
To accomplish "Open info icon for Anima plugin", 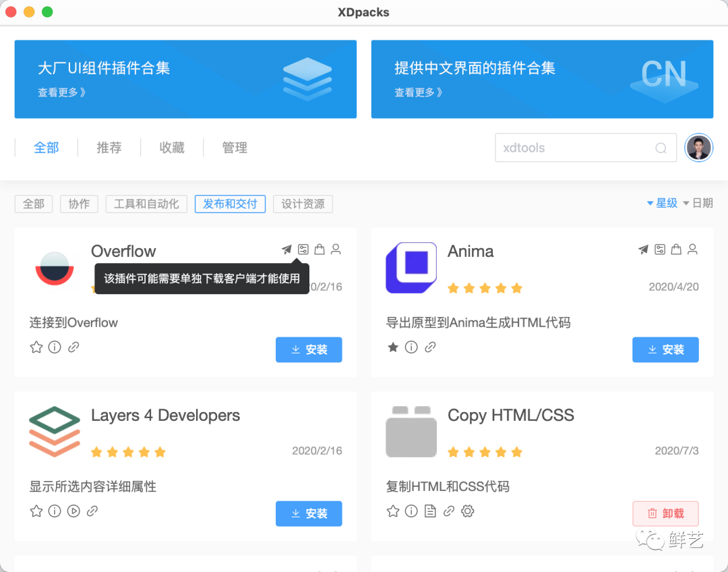I will (411, 347).
